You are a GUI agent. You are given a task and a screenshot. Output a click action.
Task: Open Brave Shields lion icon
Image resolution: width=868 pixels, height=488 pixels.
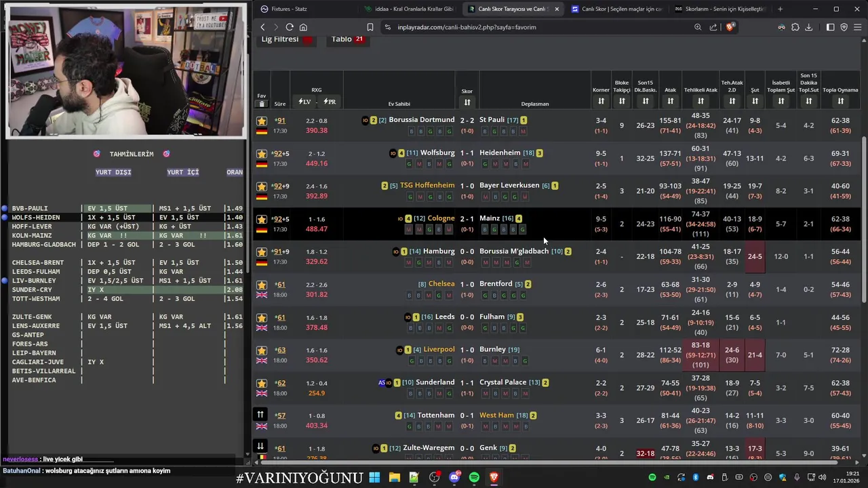pyautogui.click(x=730, y=27)
